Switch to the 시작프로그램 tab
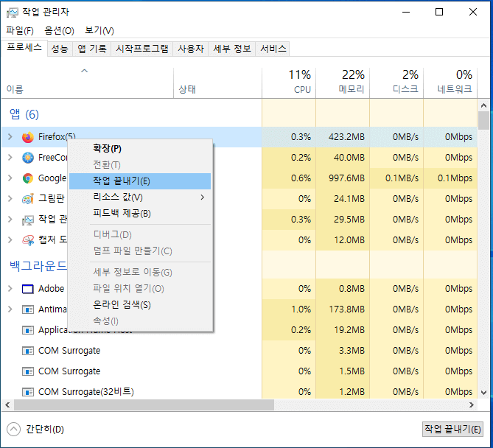Viewport: 493px width, 448px height. coord(141,49)
